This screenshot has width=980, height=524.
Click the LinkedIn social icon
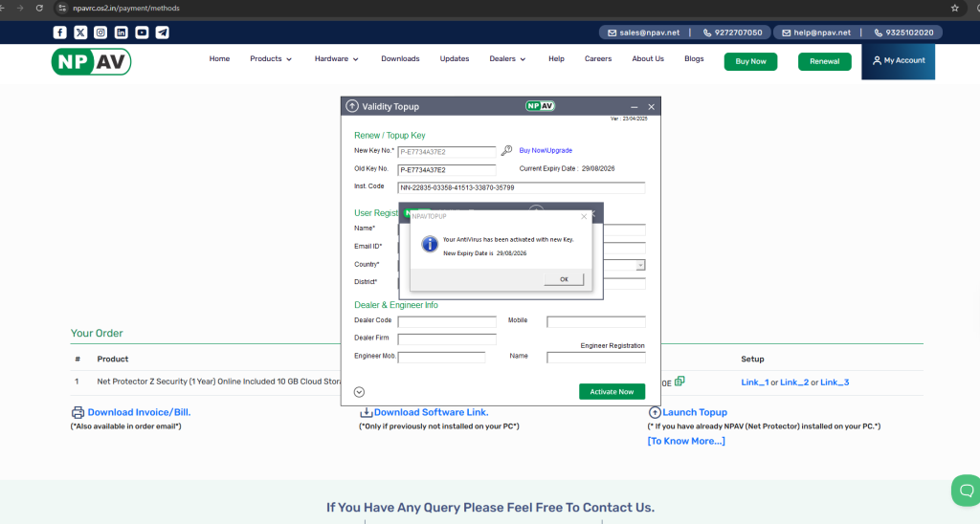coord(122,32)
